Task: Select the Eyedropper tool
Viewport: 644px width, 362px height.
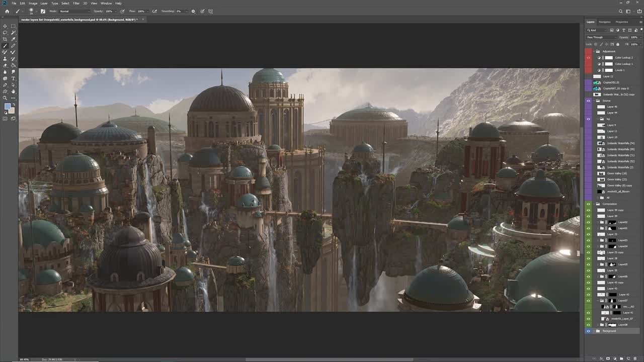Action: pyautogui.click(x=13, y=39)
